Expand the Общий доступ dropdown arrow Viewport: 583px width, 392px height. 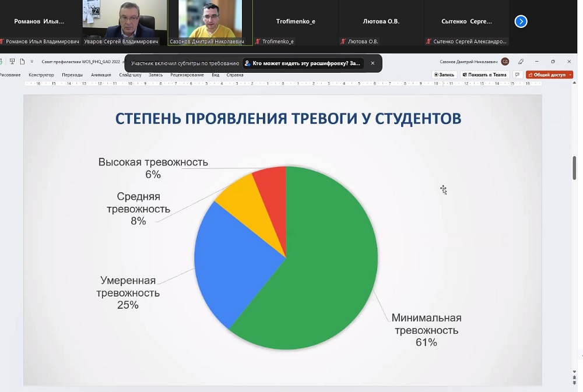coord(571,75)
